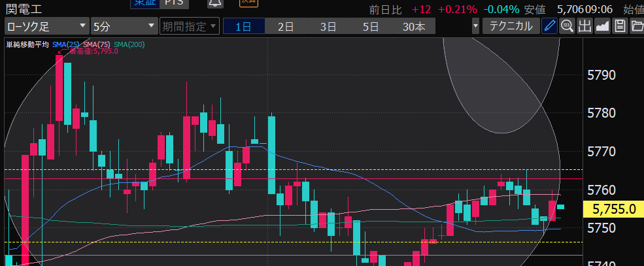
Task: Click the orange 決算 badge icon
Action: (x=248, y=3)
